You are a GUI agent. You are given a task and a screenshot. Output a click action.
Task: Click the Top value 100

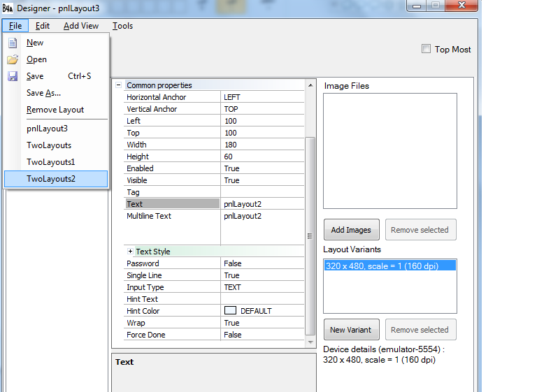(x=262, y=133)
